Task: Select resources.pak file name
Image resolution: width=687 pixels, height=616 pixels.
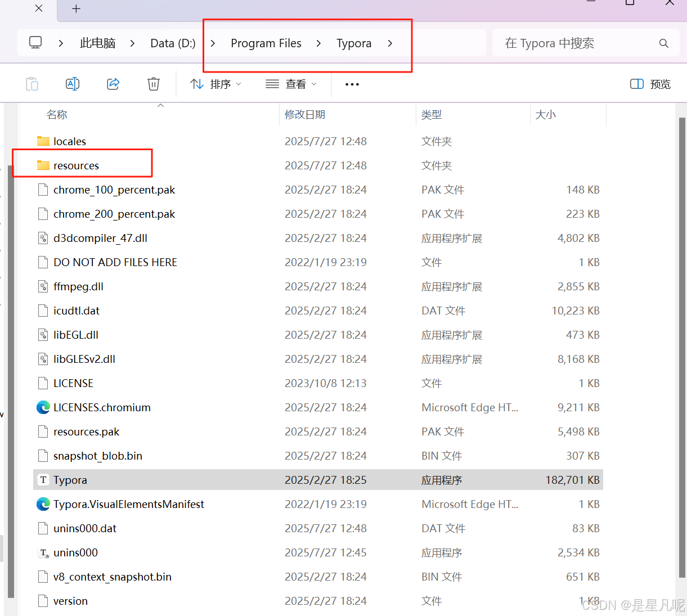Action: (87, 431)
